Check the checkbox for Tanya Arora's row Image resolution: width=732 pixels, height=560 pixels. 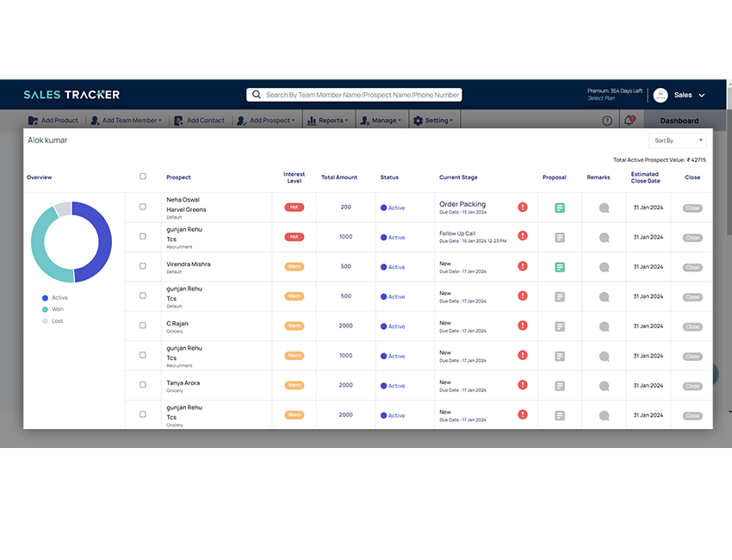pyautogui.click(x=142, y=385)
